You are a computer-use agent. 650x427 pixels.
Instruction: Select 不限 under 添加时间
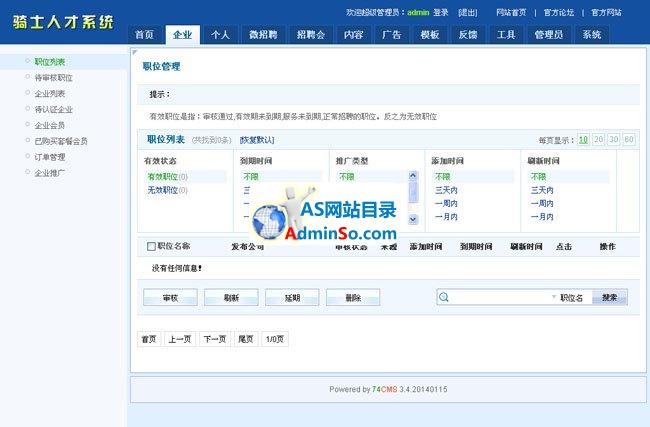442,177
